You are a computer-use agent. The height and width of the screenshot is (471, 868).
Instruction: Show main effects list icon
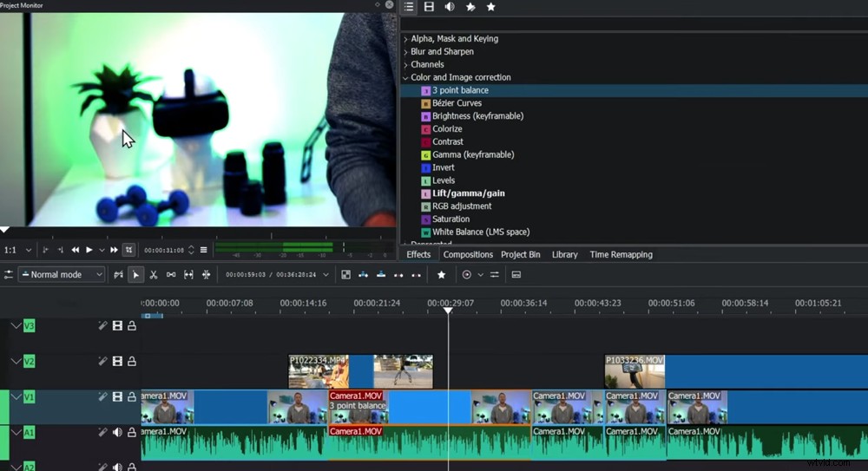[x=409, y=7]
